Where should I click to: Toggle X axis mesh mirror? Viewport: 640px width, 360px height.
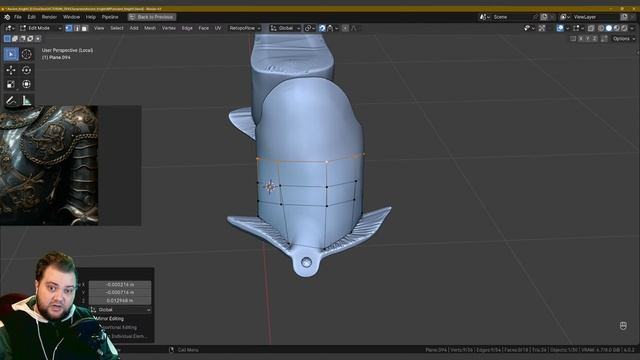pos(581,38)
